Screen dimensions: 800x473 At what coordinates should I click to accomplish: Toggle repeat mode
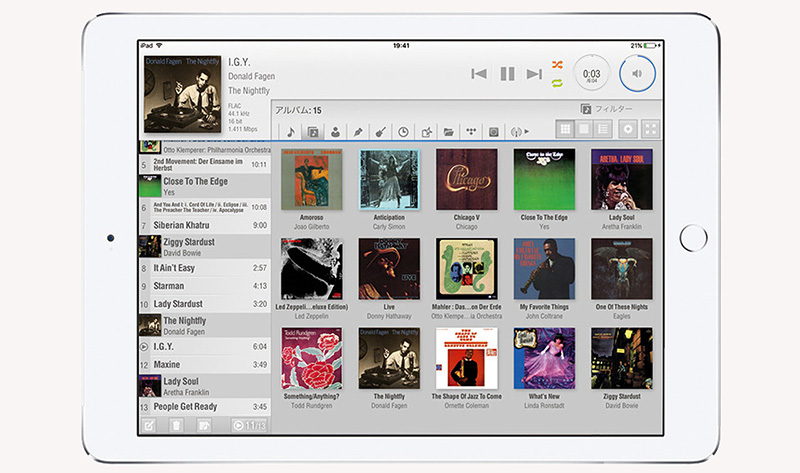(x=557, y=83)
